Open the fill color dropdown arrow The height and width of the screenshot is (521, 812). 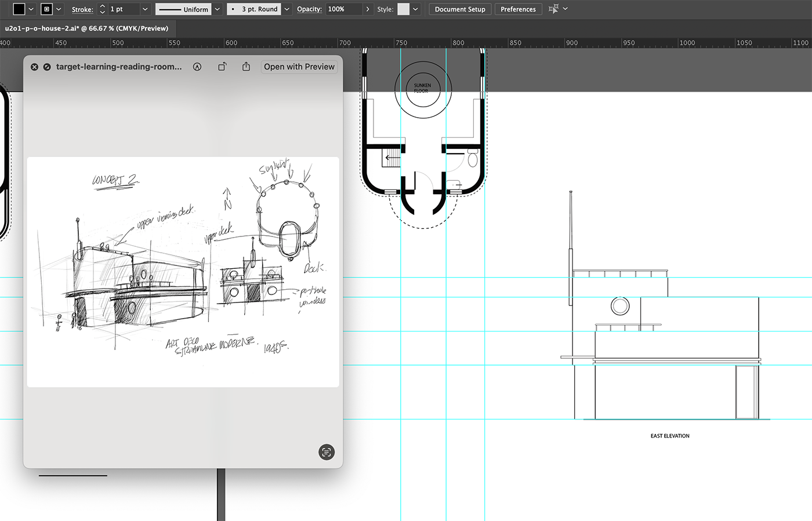(31, 9)
